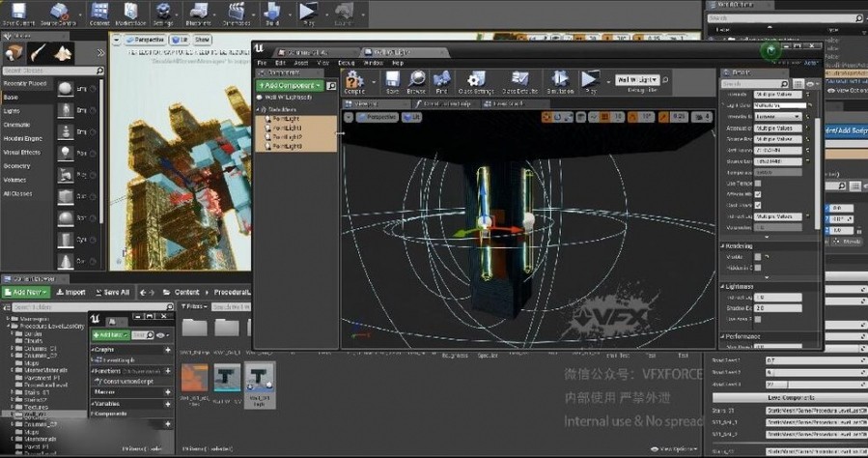The height and width of the screenshot is (458, 868).
Task: Select PointLight2 in Components list
Action: click(x=286, y=137)
